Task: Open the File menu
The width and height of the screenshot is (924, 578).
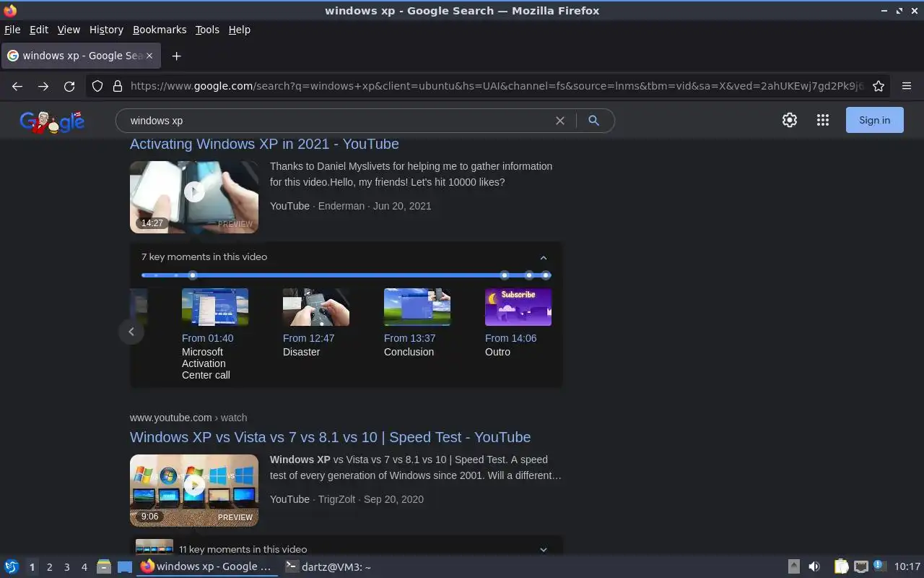Action: 12,30
